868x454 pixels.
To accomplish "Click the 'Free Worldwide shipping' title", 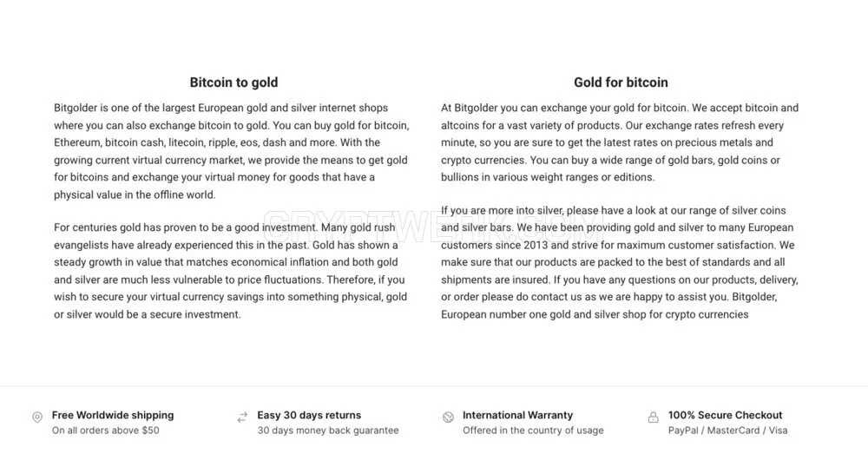I will (113, 415).
